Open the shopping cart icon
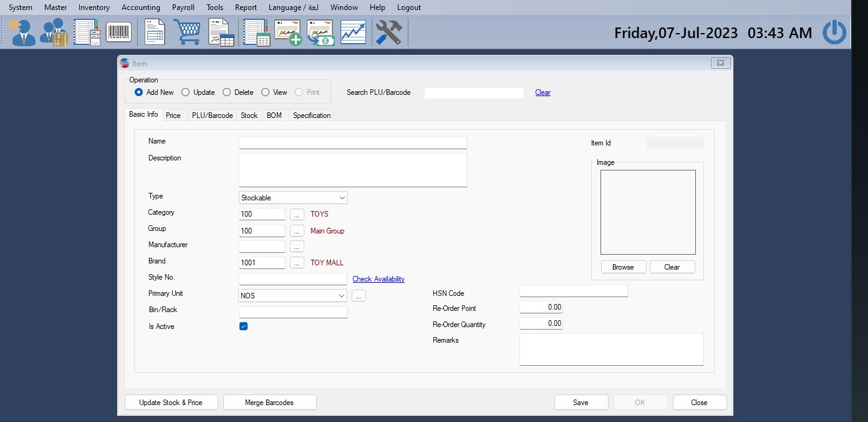Screen dimensions: 868x422 (x=187, y=32)
